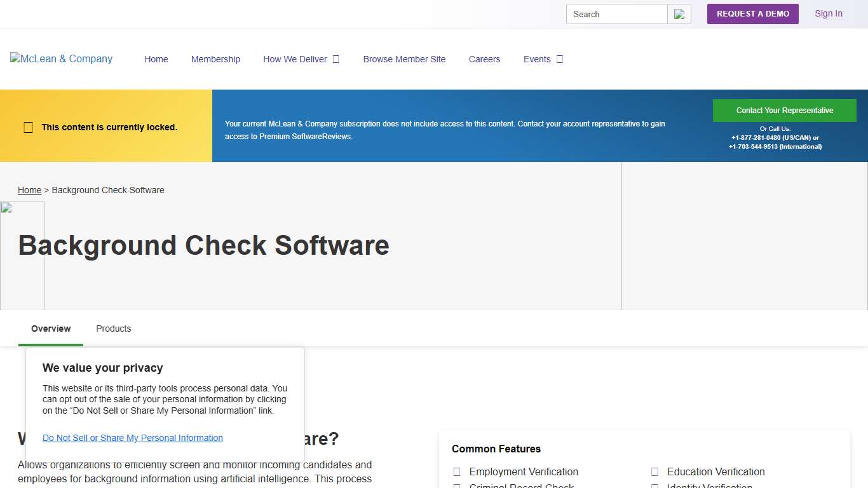Check the Employment Verification feature
Viewport: 868px width, 488px height.
[x=457, y=471]
